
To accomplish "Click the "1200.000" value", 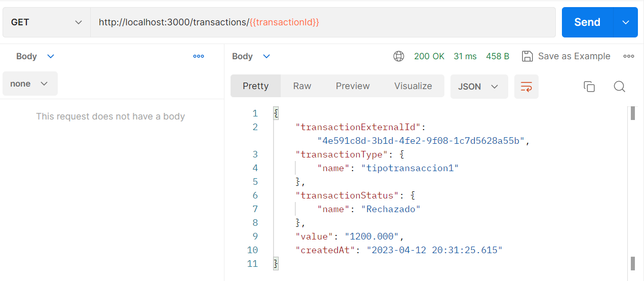I will coord(372,236).
